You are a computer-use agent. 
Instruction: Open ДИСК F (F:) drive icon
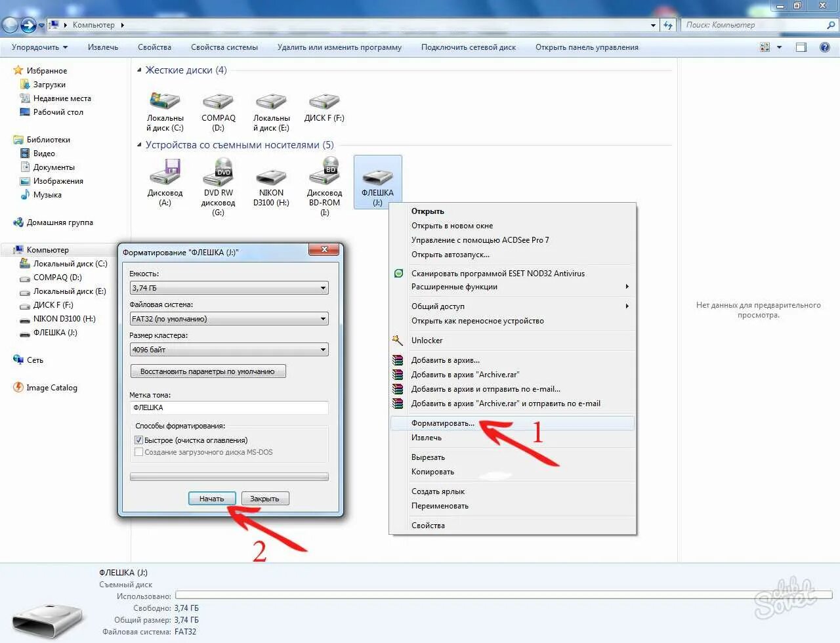click(x=324, y=101)
